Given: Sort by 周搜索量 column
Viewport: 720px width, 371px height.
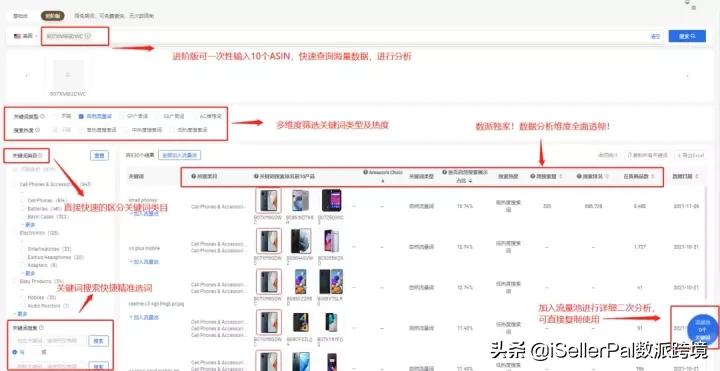Looking at the screenshot, I should tap(560, 176).
